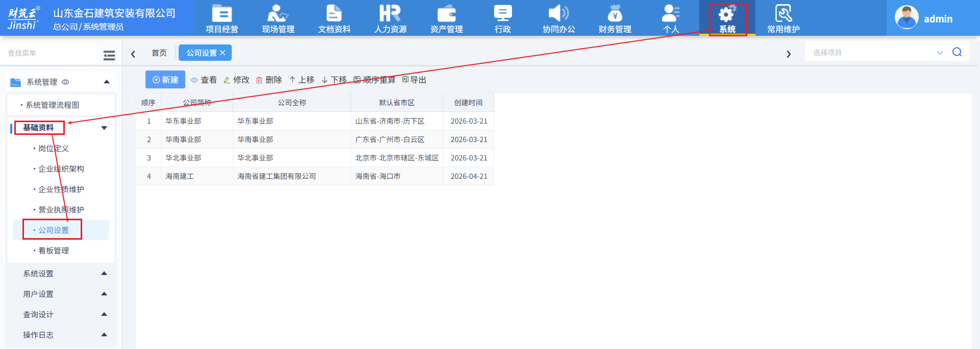The image size is (980, 349).
Task: Click the 查看 toolbar button
Action: click(204, 80)
